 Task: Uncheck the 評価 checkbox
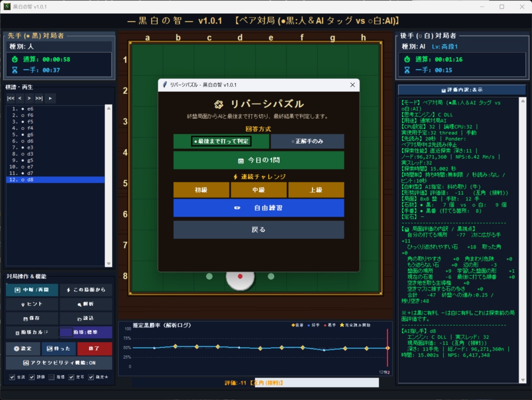(32, 377)
